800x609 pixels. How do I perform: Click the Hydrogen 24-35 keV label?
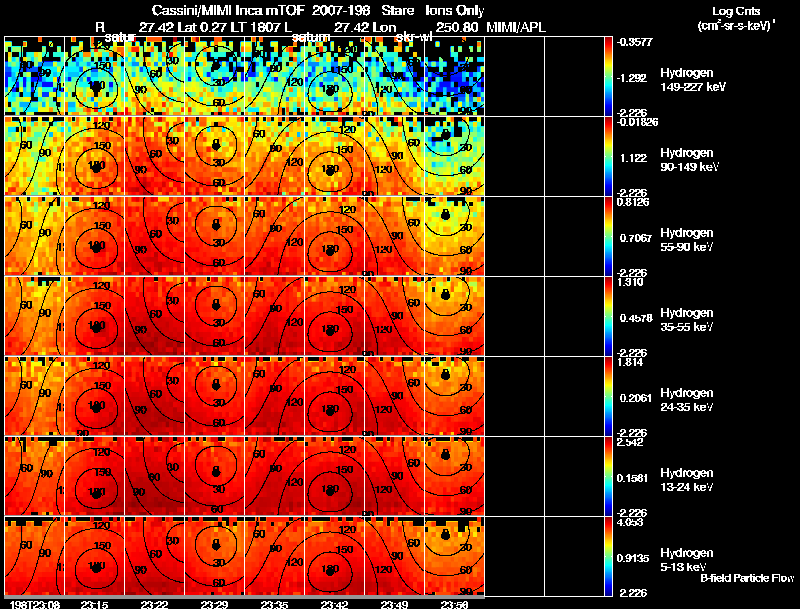(686, 400)
